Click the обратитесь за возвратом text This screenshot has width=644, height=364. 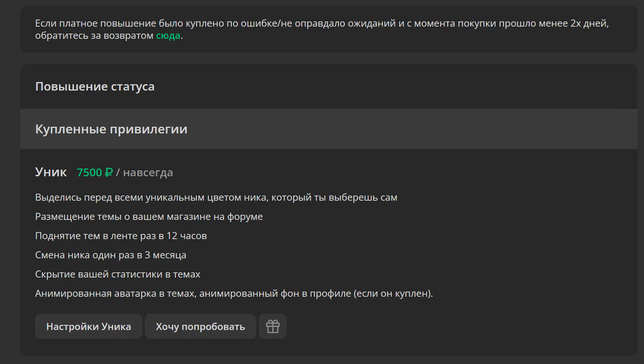94,35
